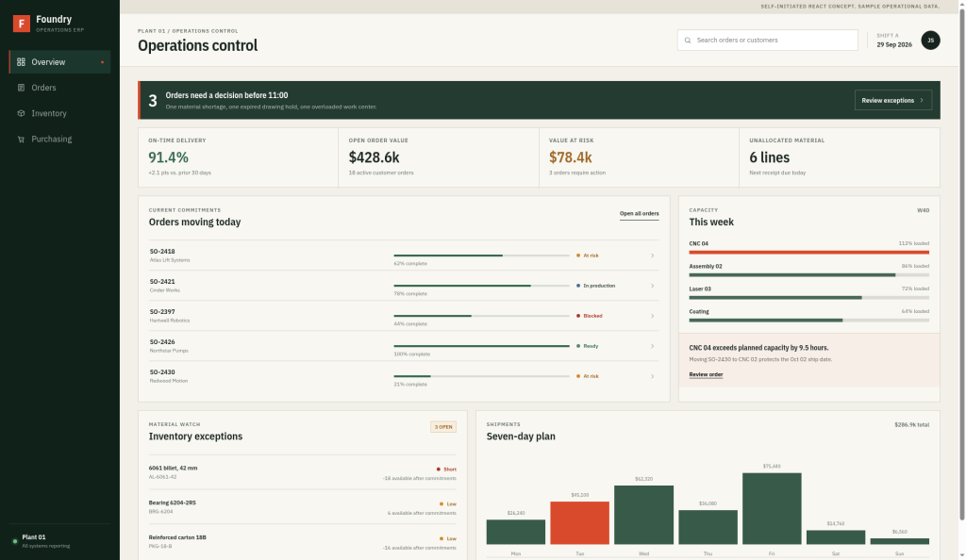Click the Foundry logo icon
Image resolution: width=966 pixels, height=560 pixels.
[x=22, y=24]
